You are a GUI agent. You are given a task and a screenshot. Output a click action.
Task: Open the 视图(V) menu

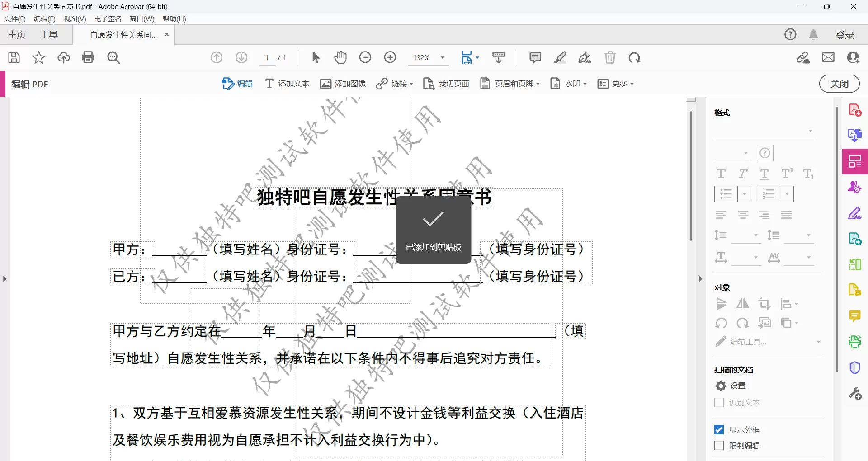tap(75, 19)
